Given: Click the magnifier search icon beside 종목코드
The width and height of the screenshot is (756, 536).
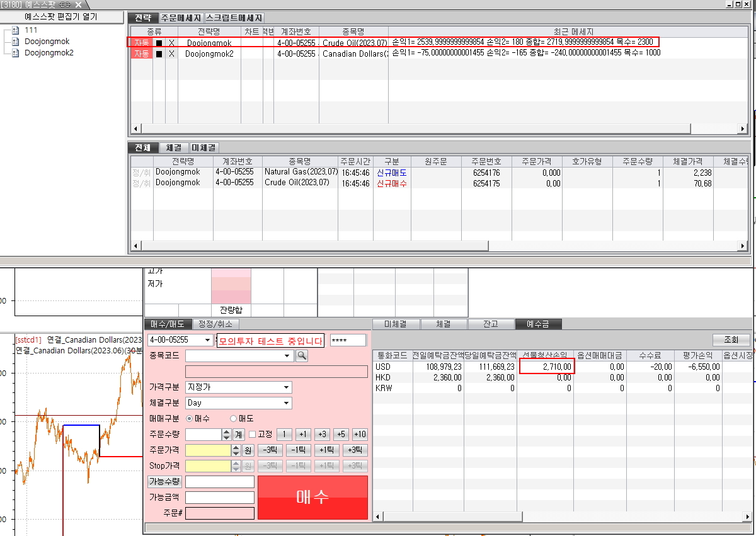Looking at the screenshot, I should coord(302,356).
